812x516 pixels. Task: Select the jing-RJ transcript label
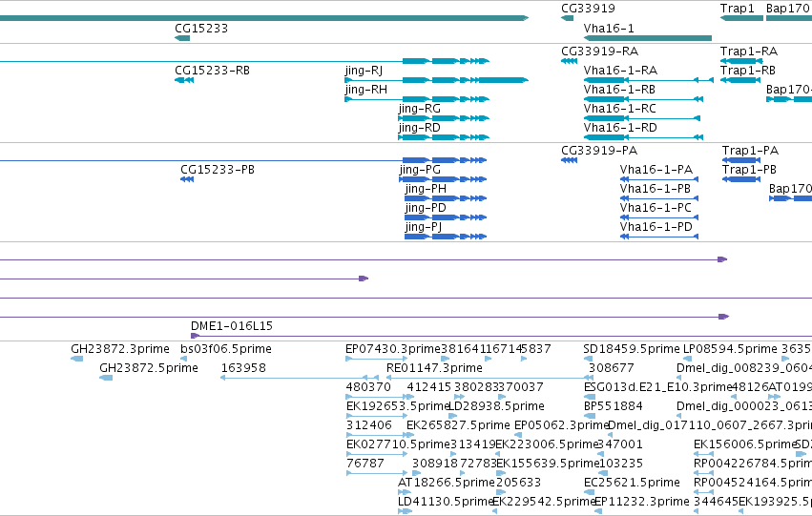(364, 70)
